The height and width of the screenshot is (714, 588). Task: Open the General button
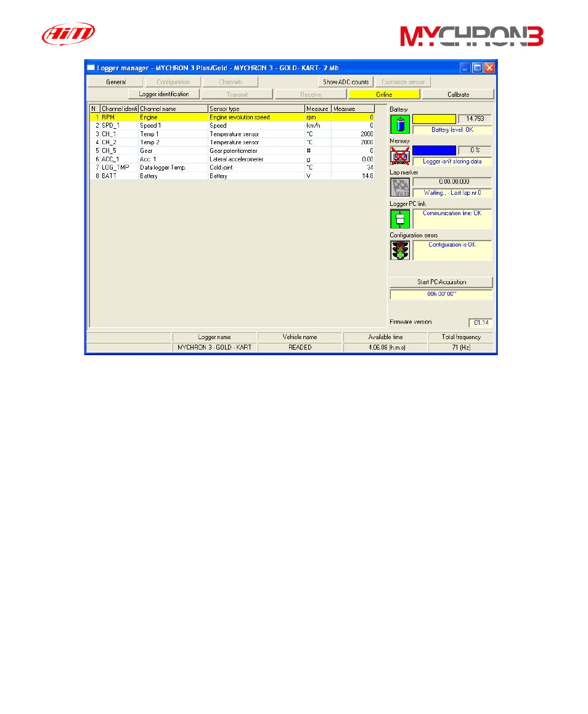tap(116, 82)
